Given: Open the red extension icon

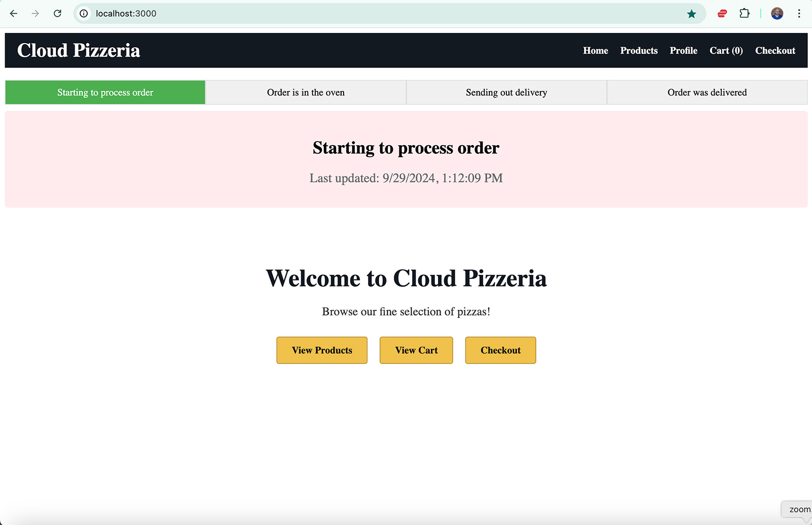Looking at the screenshot, I should (x=722, y=14).
